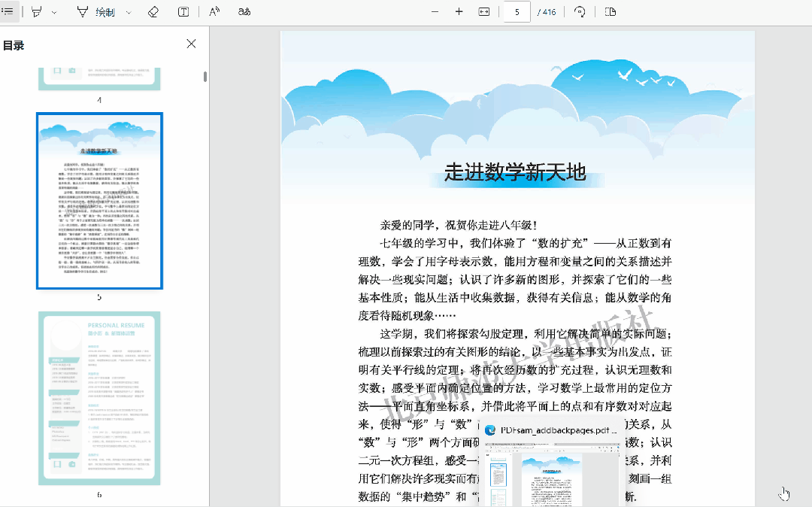Close the 目录 sidebar panel
This screenshot has width=812, height=507.
[191, 44]
